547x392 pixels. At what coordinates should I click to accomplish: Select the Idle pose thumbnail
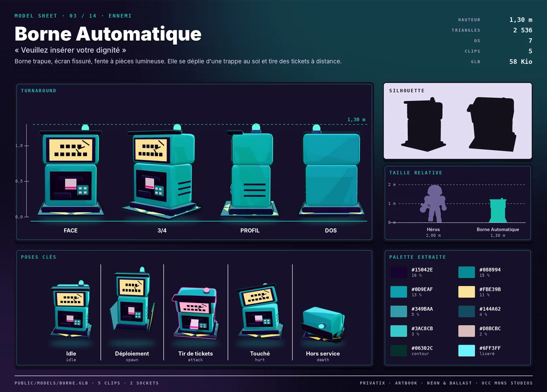pyautogui.click(x=71, y=310)
